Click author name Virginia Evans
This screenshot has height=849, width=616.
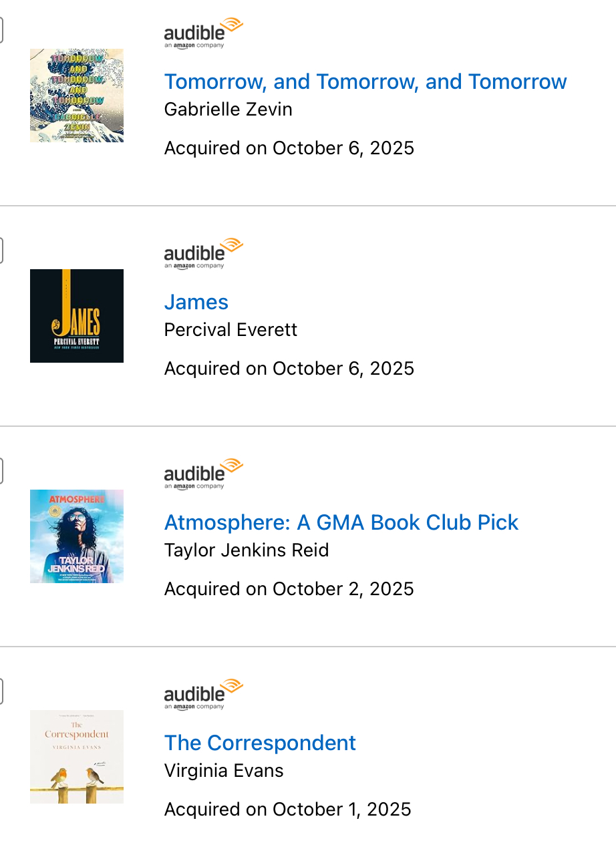coord(224,770)
